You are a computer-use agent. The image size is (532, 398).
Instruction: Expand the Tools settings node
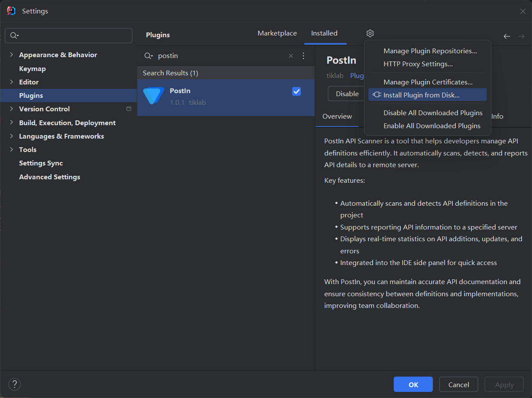coord(11,149)
